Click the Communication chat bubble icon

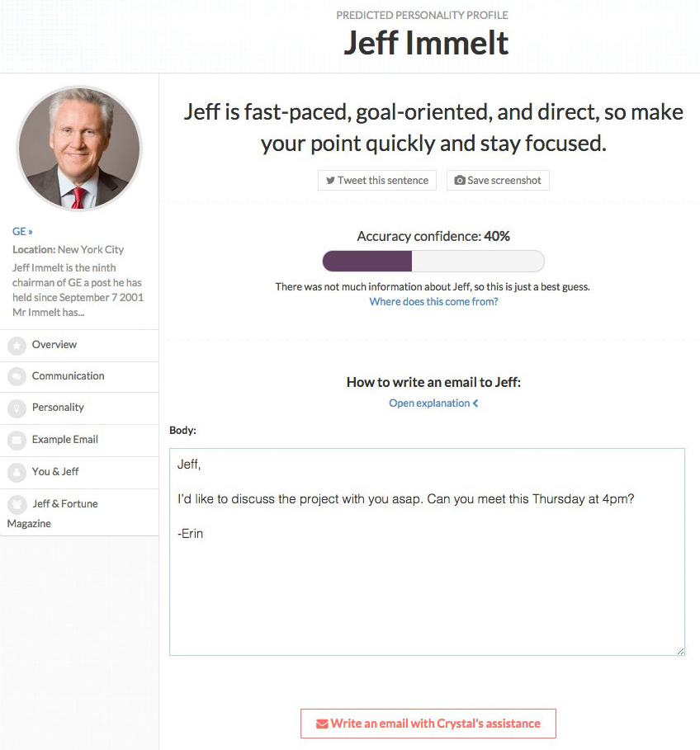coord(18,376)
